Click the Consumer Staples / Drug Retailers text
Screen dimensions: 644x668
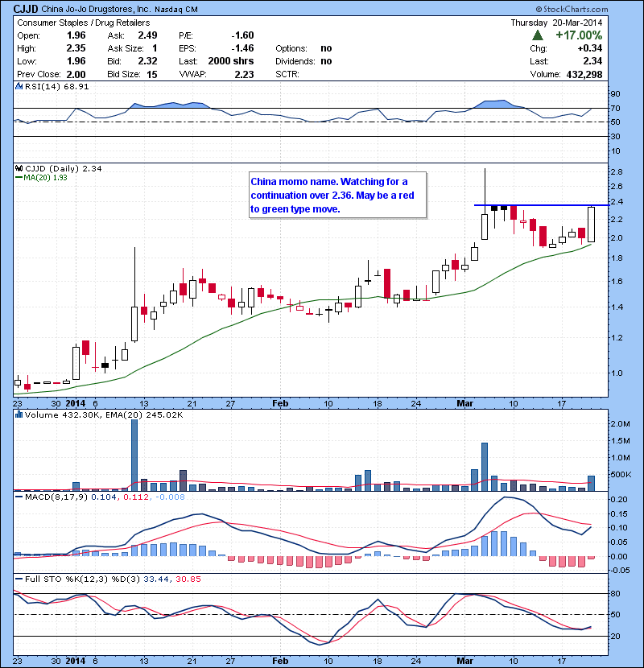click(x=84, y=23)
